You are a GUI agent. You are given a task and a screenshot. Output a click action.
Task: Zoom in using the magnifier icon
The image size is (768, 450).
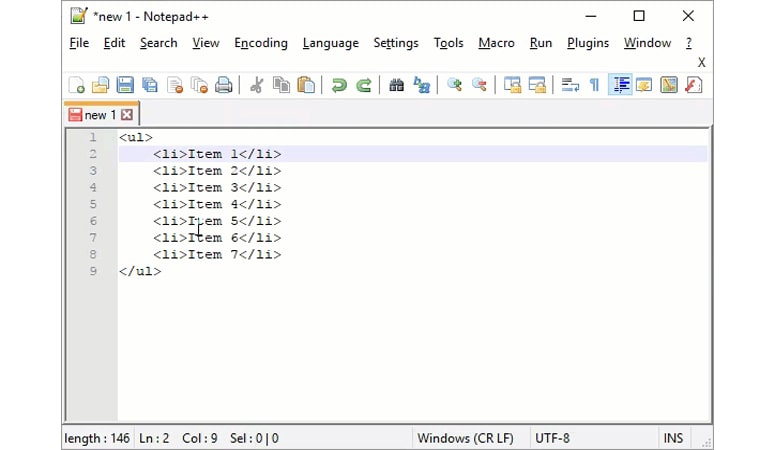(x=455, y=85)
